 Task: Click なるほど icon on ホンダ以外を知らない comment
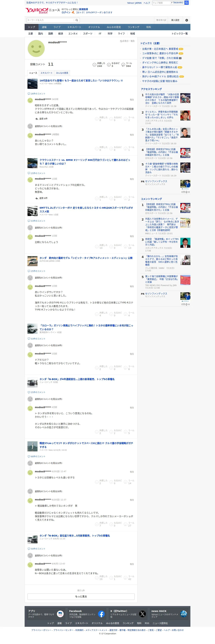click(111, 432)
